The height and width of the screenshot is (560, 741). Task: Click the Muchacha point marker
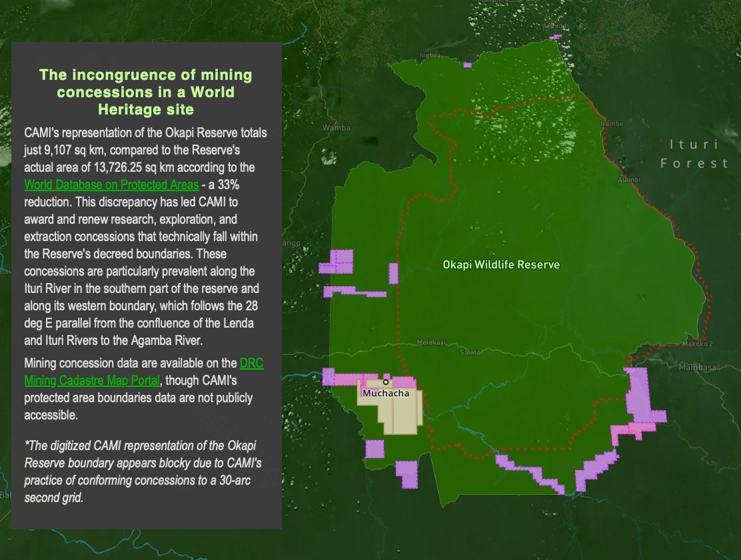386,382
